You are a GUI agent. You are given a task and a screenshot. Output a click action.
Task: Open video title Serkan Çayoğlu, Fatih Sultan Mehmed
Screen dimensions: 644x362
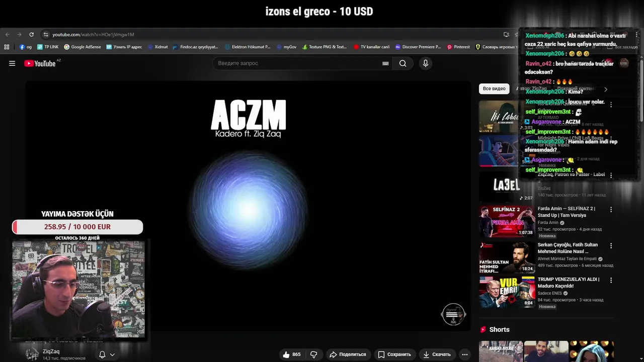568,248
